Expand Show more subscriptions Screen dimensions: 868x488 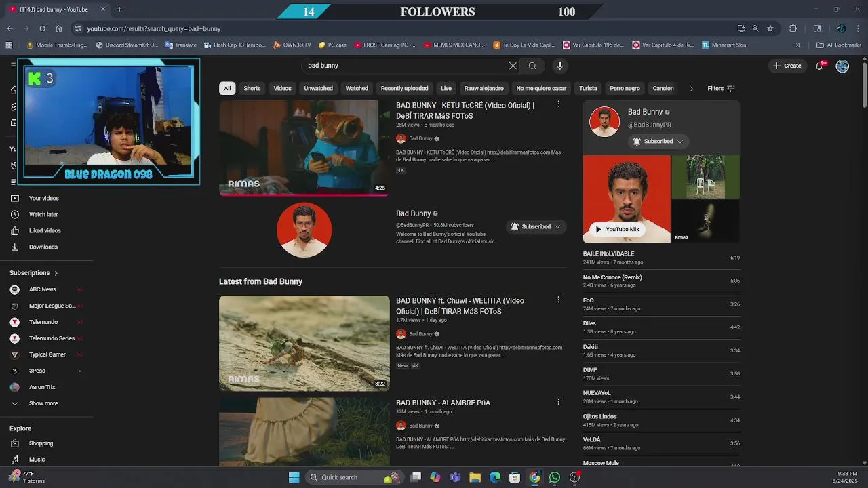(43, 403)
